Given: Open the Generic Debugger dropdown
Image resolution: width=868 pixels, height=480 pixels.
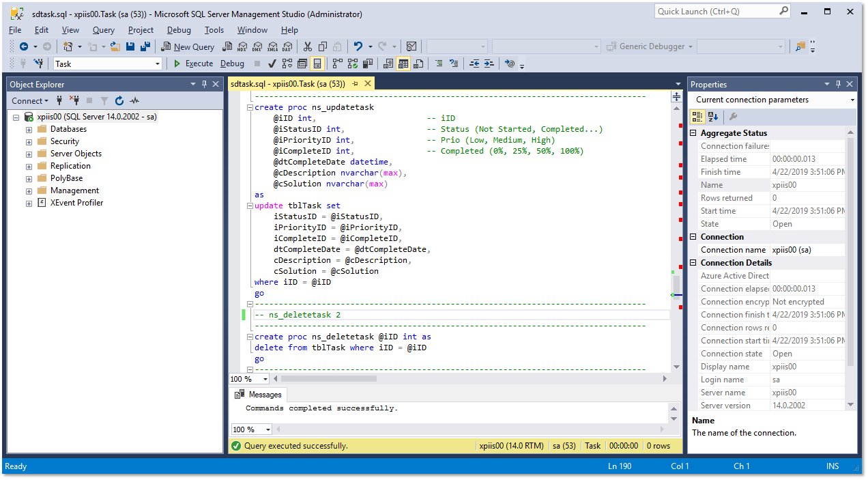Looking at the screenshot, I should pos(649,46).
